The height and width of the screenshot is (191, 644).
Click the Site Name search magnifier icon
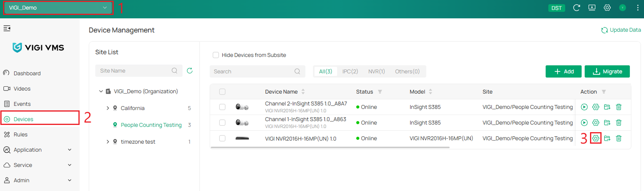pyautogui.click(x=174, y=71)
